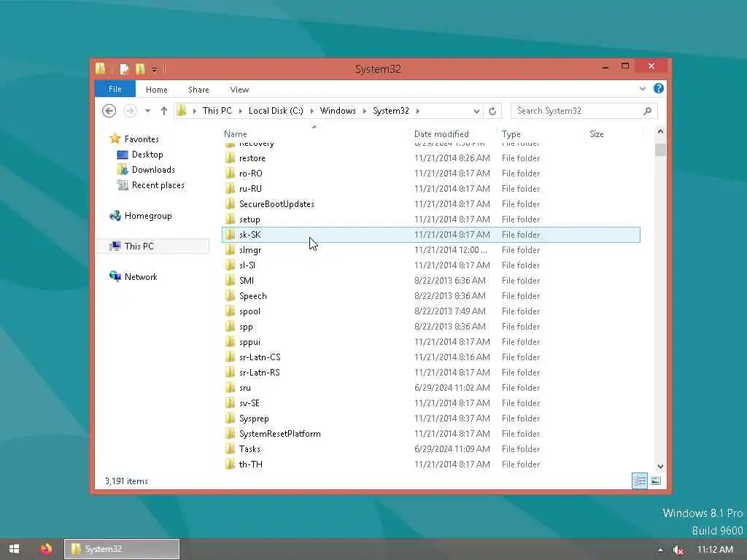This screenshot has height=560, width=747.
Task: Expand the ribbon using the chevron
Action: [x=643, y=88]
